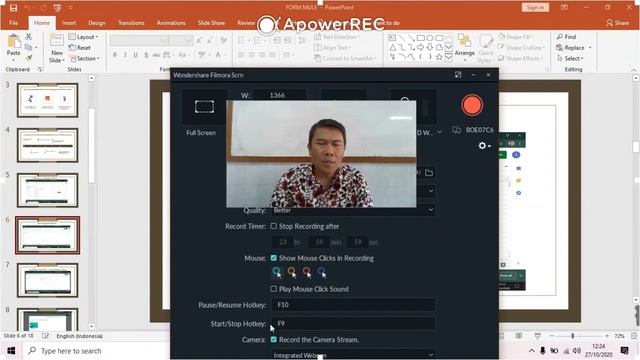Toggle Bold formatting in ribbon
Image resolution: width=640 pixels, height=360 pixels.
pyautogui.click(x=115, y=55)
